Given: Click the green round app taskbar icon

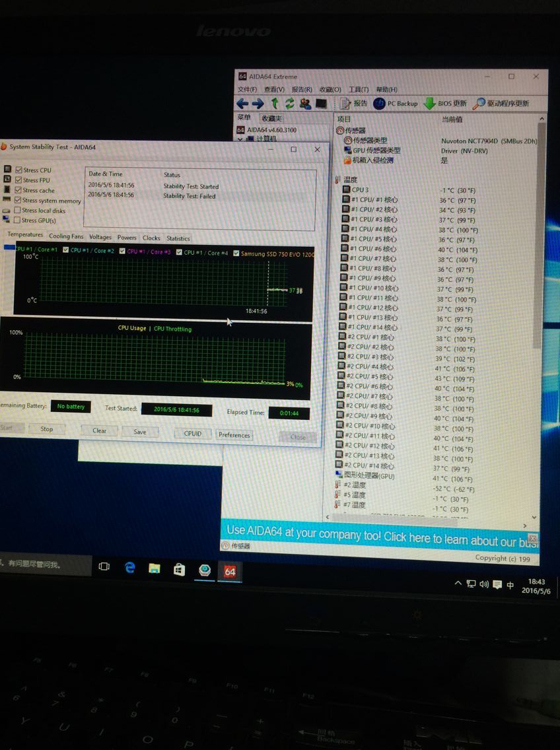Looking at the screenshot, I should point(205,570).
